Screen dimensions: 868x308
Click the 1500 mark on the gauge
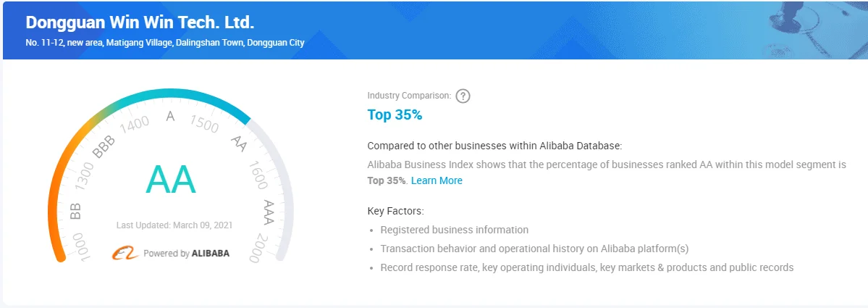[x=206, y=124]
